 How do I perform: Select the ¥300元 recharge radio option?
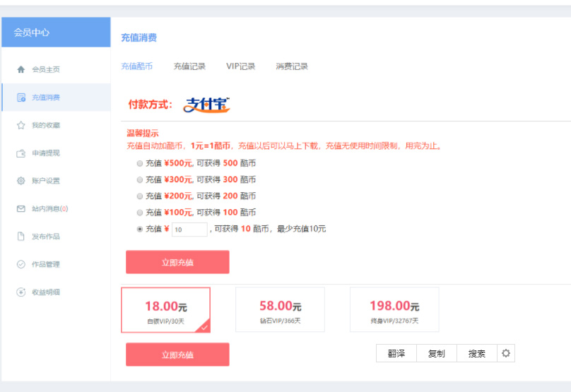[x=139, y=179]
